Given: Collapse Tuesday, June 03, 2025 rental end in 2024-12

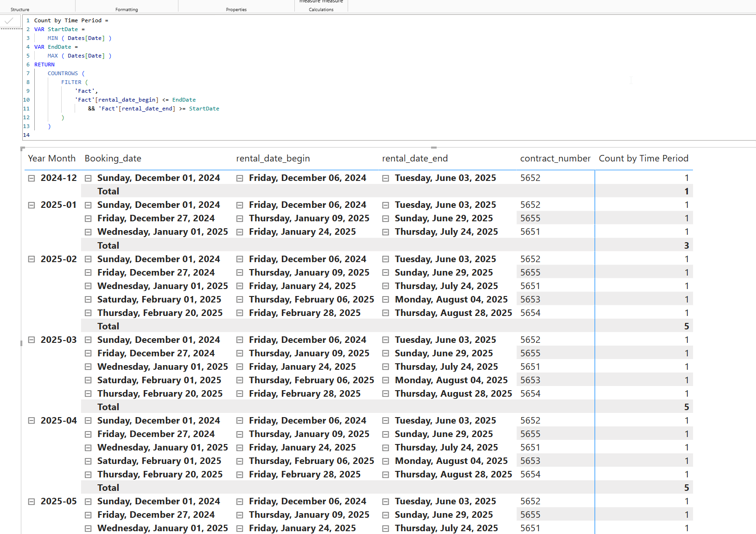Looking at the screenshot, I should click(386, 178).
